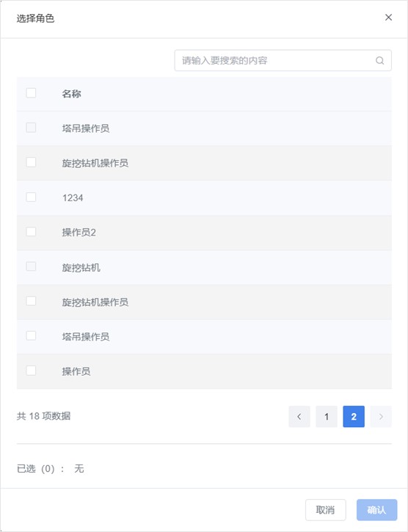Click the 取消 button

tap(326, 509)
